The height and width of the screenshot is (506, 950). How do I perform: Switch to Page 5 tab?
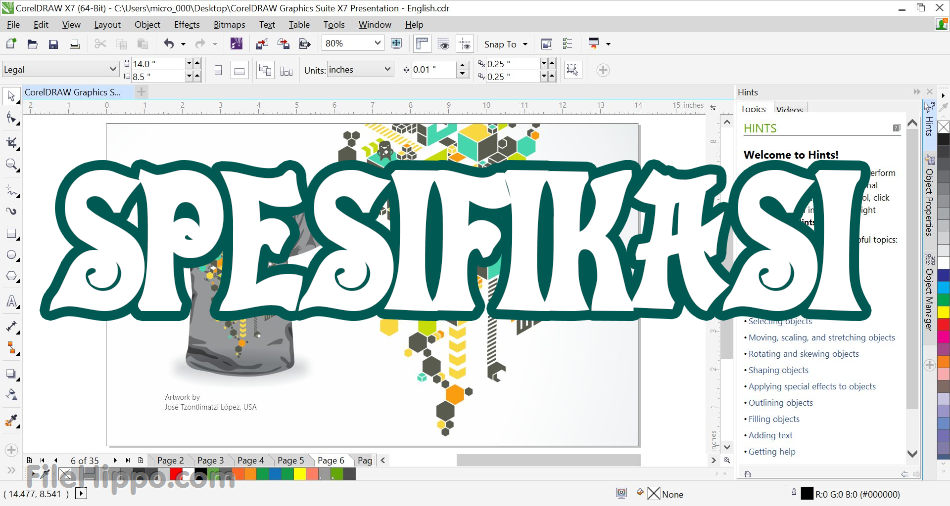point(291,461)
